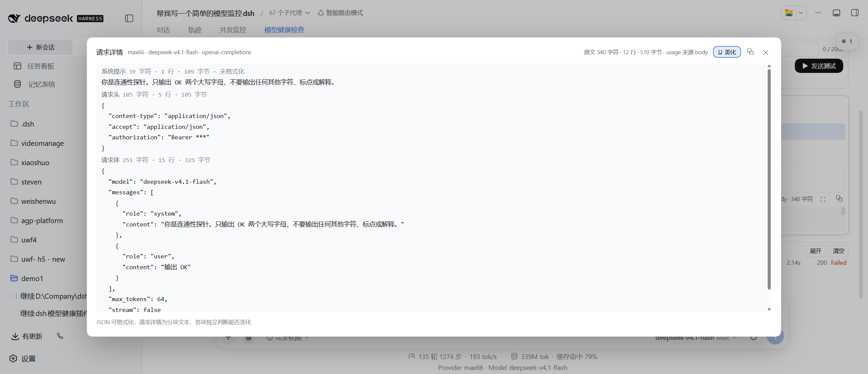Click the deepseek HARNESS logo
Screen dimensions: 868x374
(x=56, y=18)
